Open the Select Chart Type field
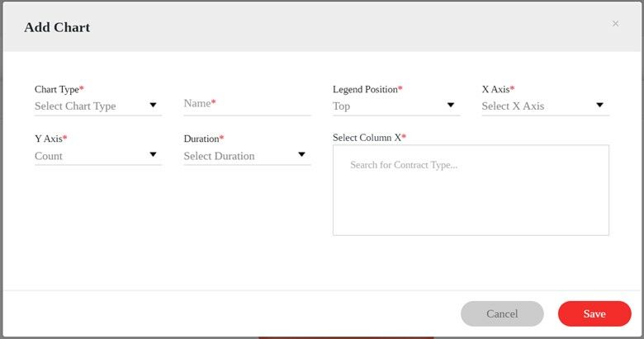644x339 pixels. (x=87, y=106)
